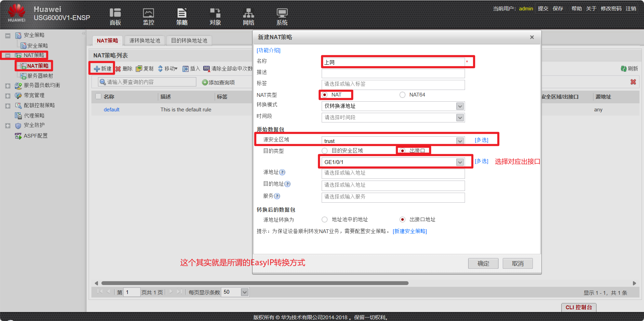This screenshot has width=644, height=321.
Task: Expand the 带宽管理 tree node
Action: pyautogui.click(x=8, y=96)
